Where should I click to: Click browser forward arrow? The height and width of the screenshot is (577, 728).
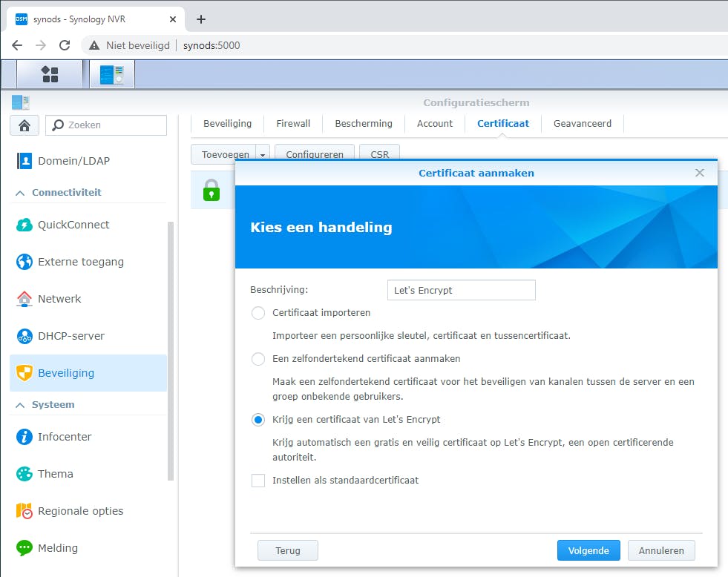click(41, 45)
